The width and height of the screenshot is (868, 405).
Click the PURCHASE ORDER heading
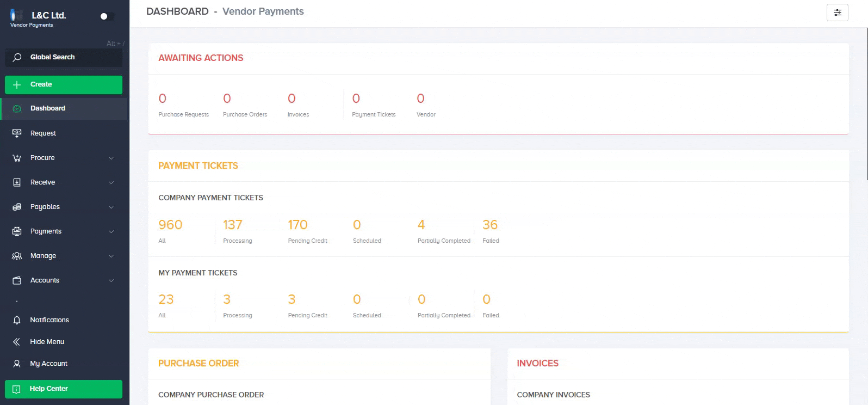coord(199,363)
